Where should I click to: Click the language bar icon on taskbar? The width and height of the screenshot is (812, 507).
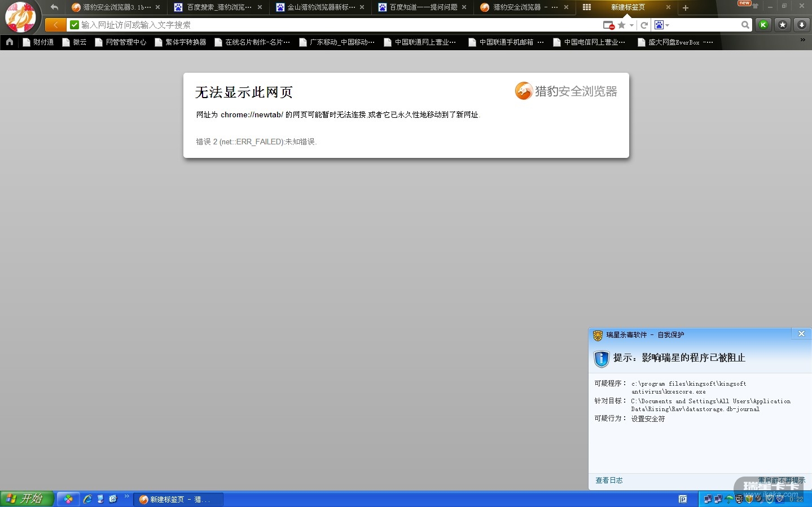(683, 499)
